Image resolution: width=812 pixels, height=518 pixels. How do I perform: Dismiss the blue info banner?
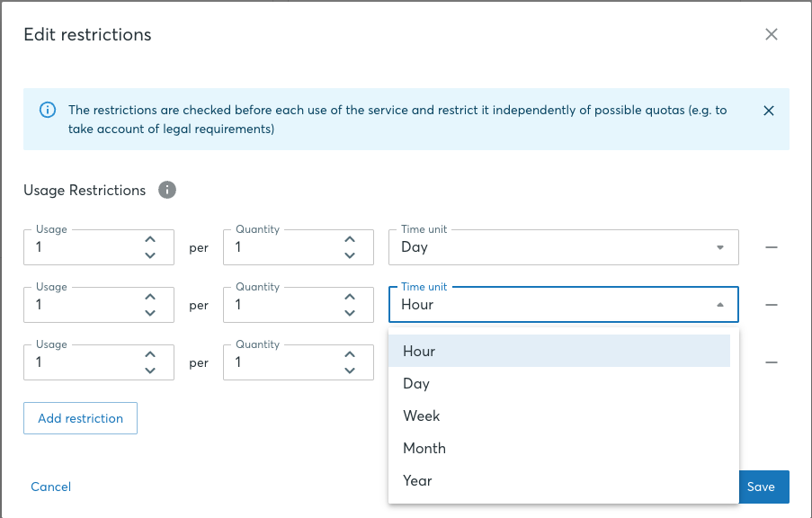[x=769, y=111]
